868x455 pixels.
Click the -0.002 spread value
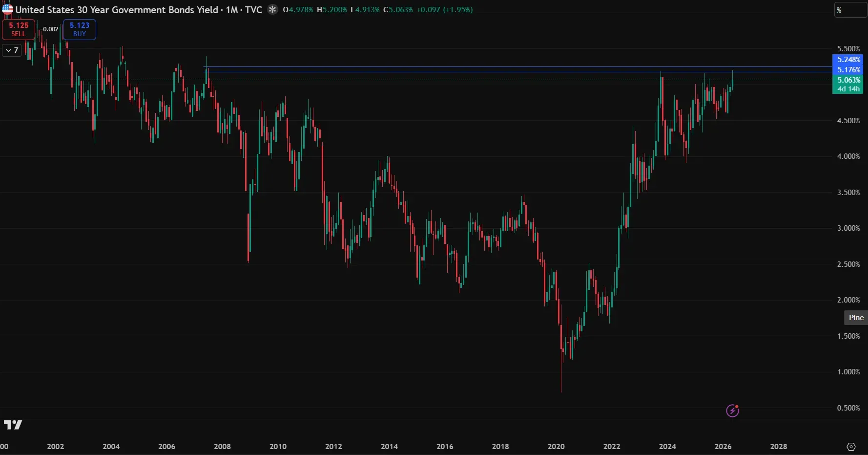49,29
